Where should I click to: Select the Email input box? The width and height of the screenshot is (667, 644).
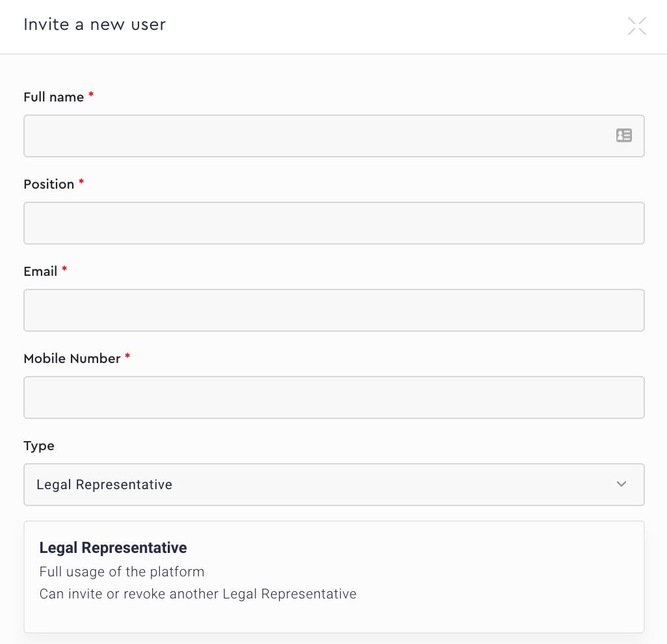click(x=333, y=310)
